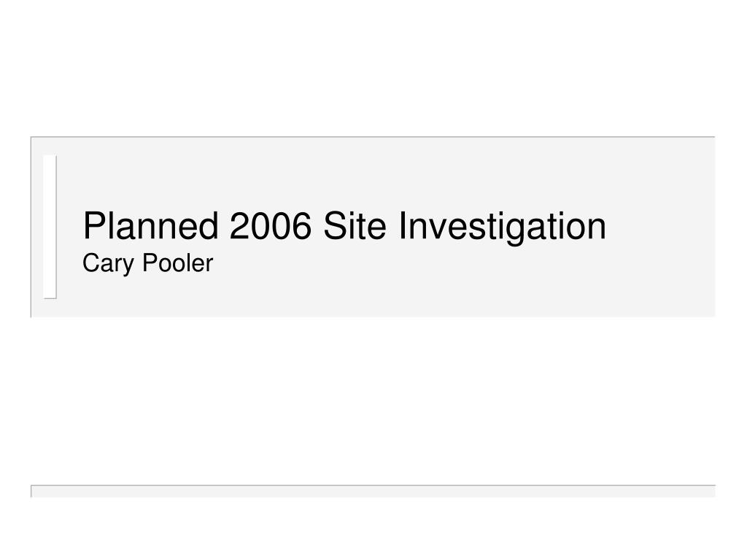Image resolution: width=747 pixels, height=560 pixels.
Task: Click the title 'Planned 2006 Site Investigation'
Action: (344, 227)
